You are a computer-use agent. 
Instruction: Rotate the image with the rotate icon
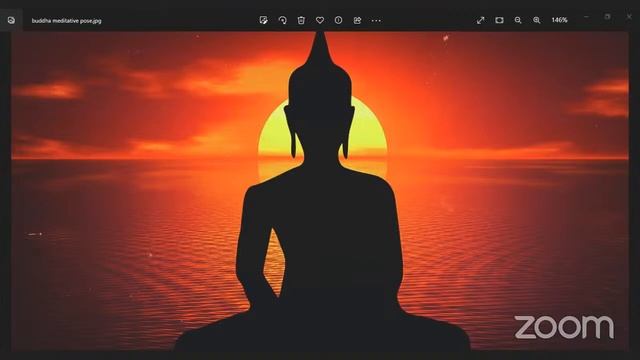tap(282, 20)
